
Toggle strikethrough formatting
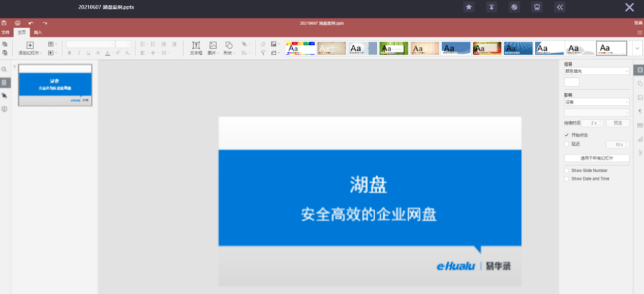[x=98, y=53]
